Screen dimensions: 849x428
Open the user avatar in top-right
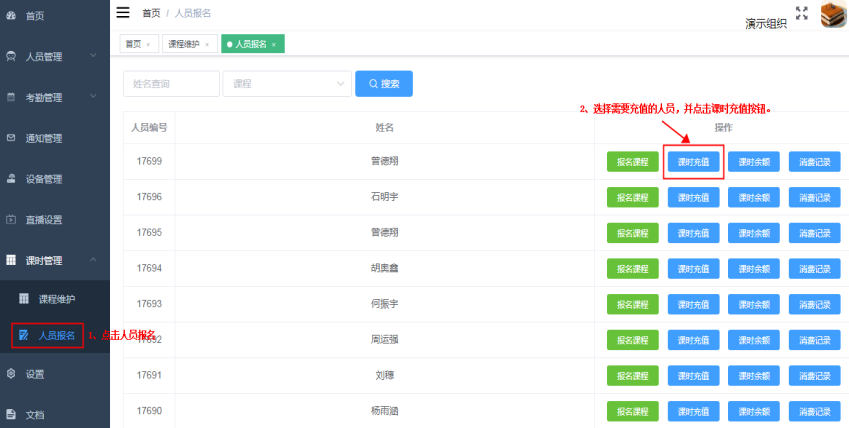(x=832, y=16)
